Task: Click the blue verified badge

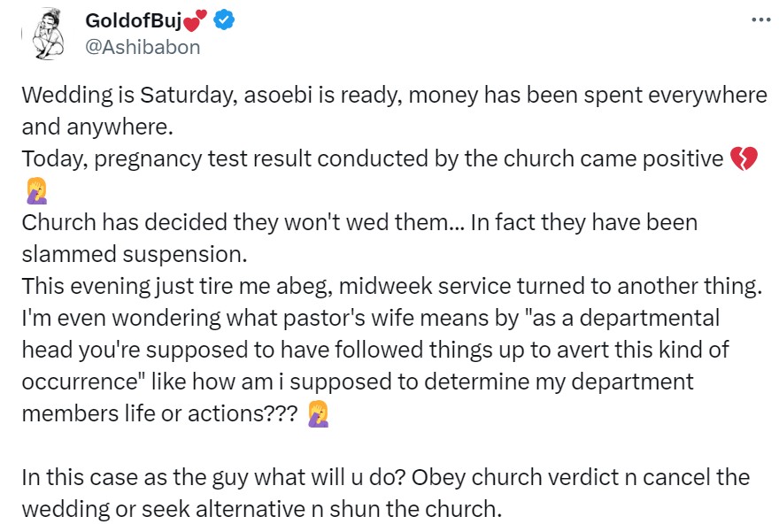Action: tap(226, 22)
